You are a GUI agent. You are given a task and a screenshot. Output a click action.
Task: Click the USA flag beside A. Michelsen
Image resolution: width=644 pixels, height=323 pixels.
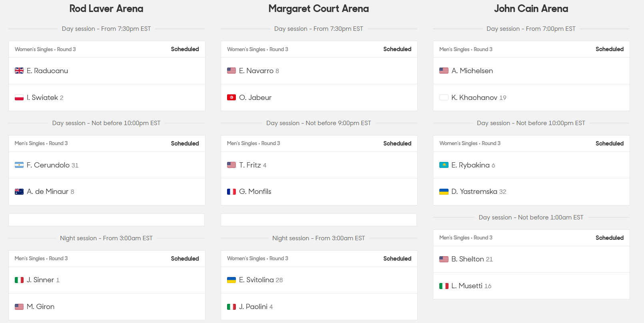click(x=444, y=71)
